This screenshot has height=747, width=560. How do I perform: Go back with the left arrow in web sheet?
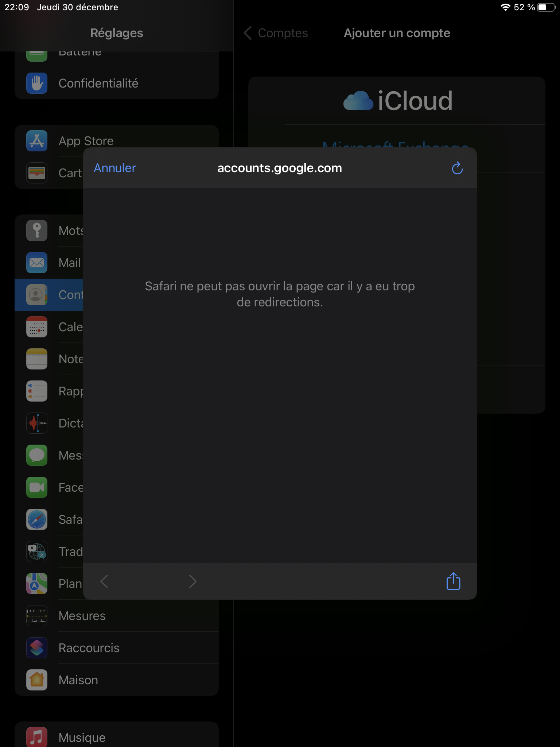click(x=104, y=581)
